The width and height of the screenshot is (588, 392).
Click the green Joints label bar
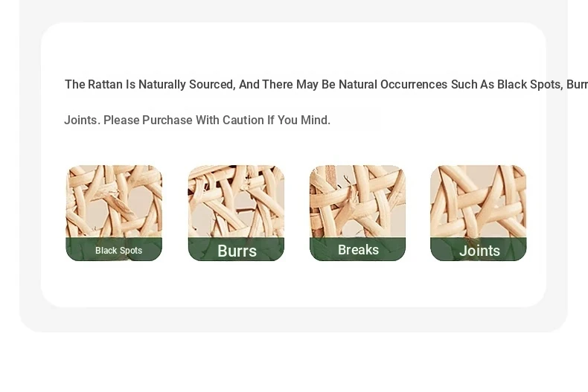click(479, 249)
